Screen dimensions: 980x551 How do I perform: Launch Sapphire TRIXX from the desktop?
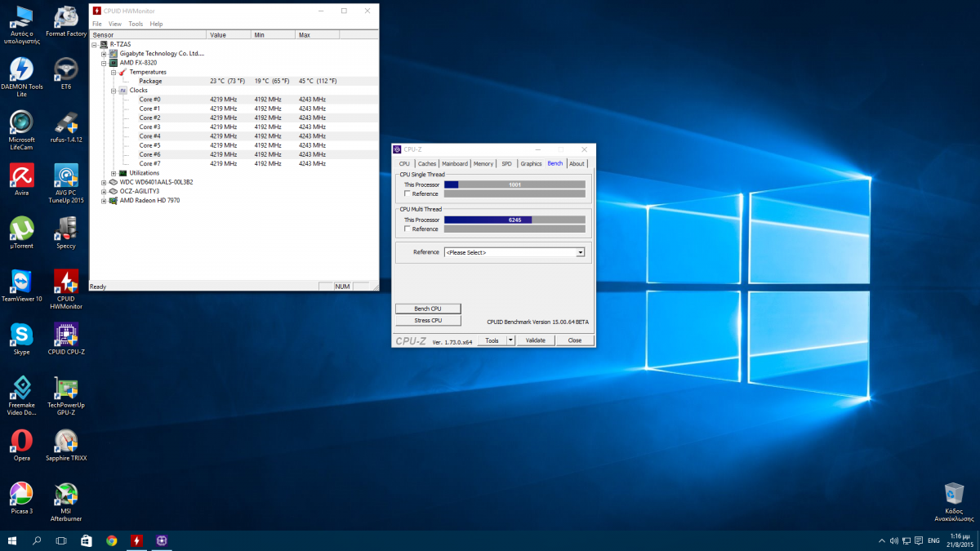(x=66, y=445)
